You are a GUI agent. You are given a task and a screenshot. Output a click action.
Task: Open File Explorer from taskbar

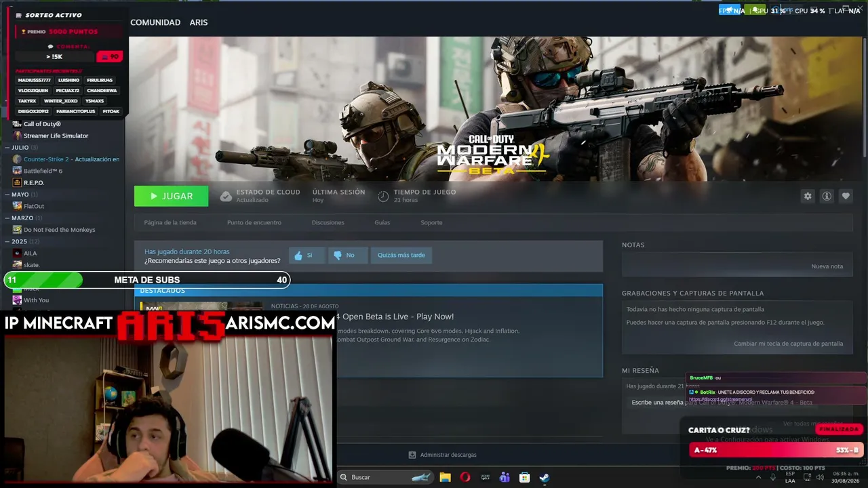pos(445,477)
